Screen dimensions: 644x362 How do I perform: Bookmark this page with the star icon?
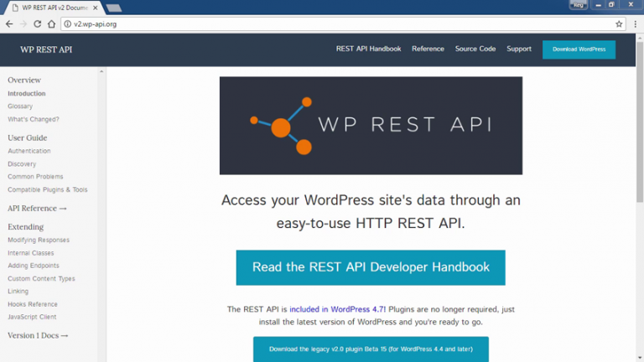[619, 24]
